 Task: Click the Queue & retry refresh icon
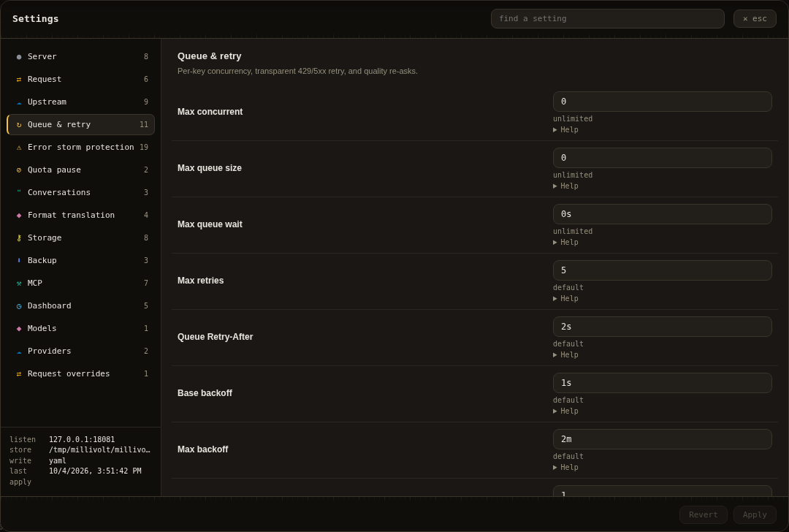(19, 125)
